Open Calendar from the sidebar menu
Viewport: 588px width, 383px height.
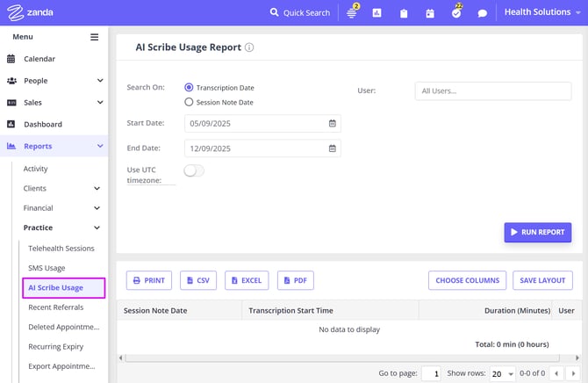pos(39,59)
